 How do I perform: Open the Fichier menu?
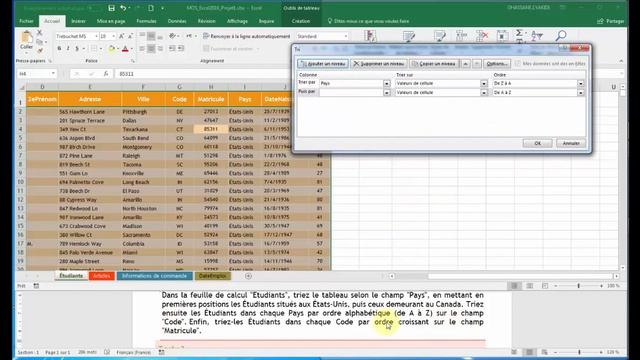click(27, 21)
